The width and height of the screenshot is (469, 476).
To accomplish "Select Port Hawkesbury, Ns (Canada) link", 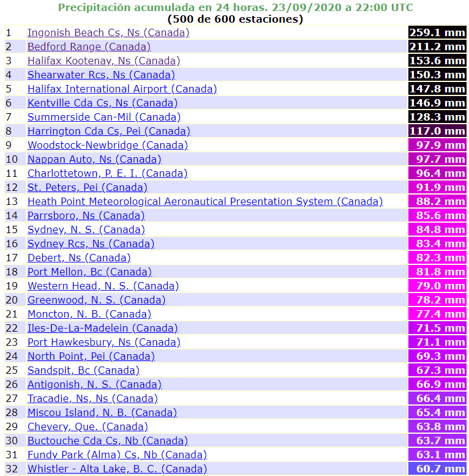I will 104,342.
